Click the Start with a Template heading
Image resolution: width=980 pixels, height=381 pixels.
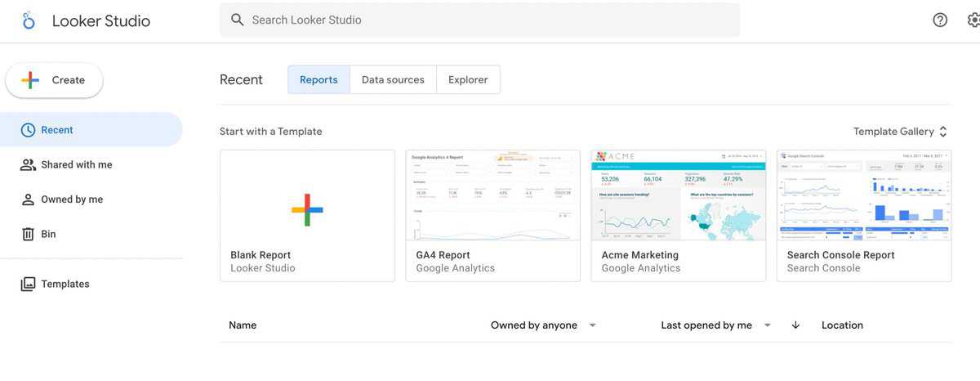[271, 132]
